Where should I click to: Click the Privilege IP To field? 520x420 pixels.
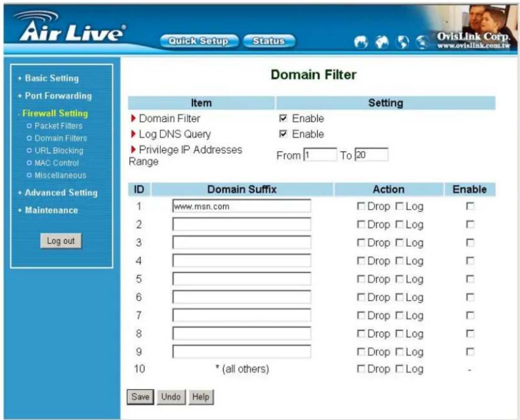(x=372, y=155)
